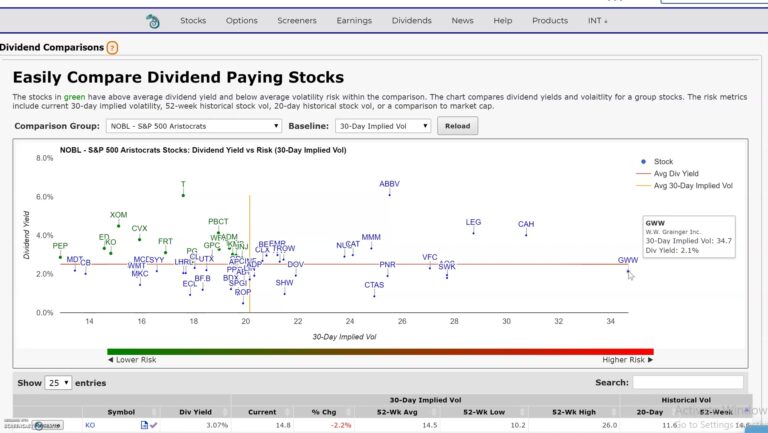Click the FRT data point on chart

tap(166, 253)
